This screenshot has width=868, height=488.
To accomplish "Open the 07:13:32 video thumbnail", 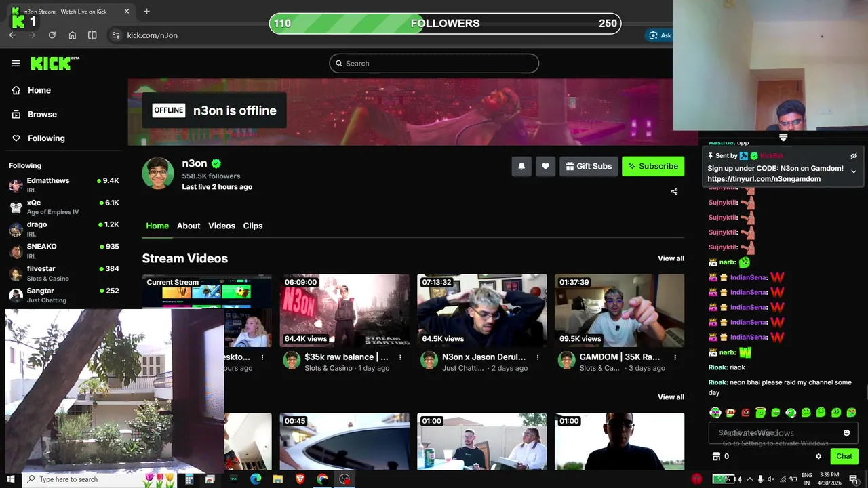I will click(x=482, y=310).
